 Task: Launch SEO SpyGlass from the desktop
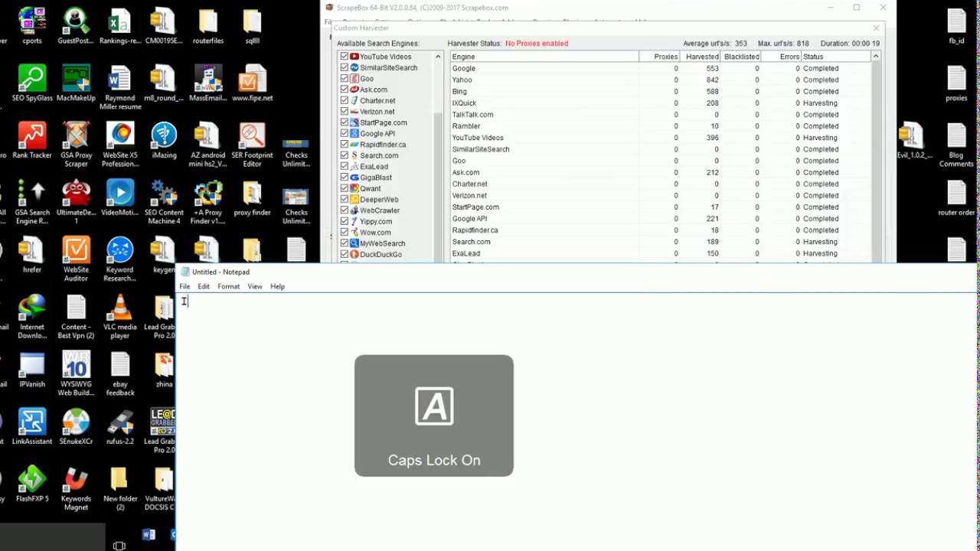[x=31, y=83]
